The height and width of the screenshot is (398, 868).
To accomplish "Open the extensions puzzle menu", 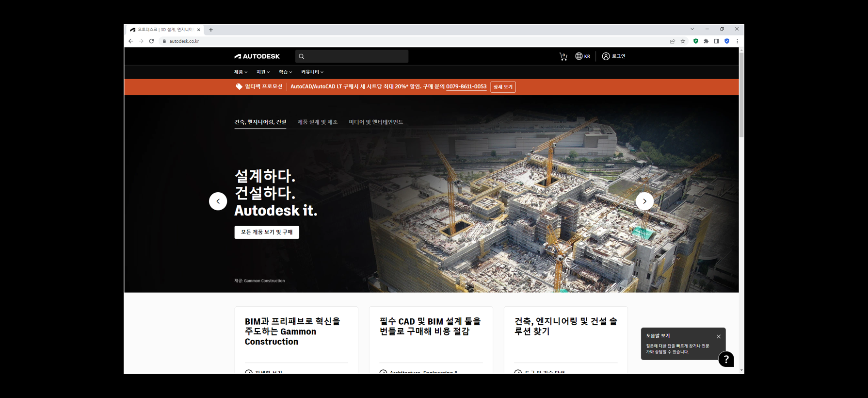I will [706, 41].
